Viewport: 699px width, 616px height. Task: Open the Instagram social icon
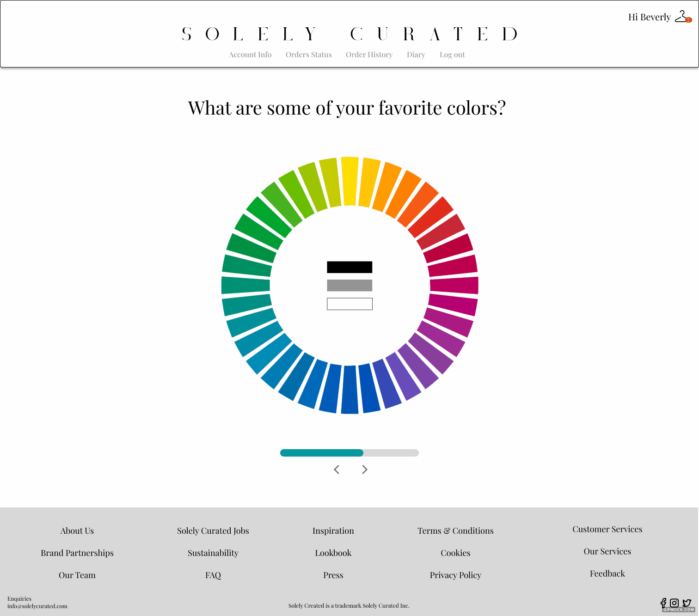coord(674,603)
